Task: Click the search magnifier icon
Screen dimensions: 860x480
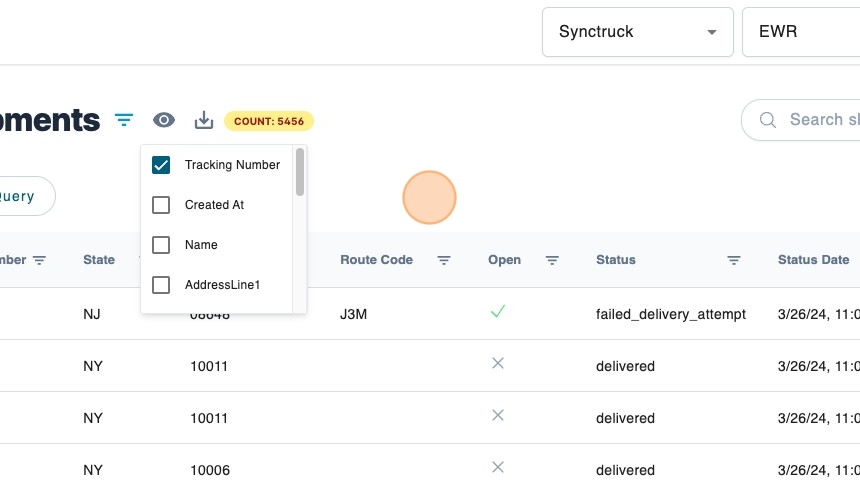Action: tap(768, 120)
